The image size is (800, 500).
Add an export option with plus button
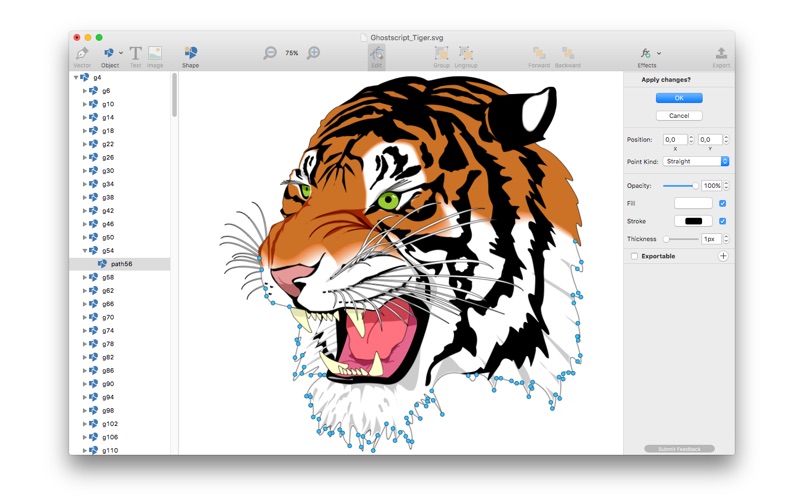click(723, 256)
